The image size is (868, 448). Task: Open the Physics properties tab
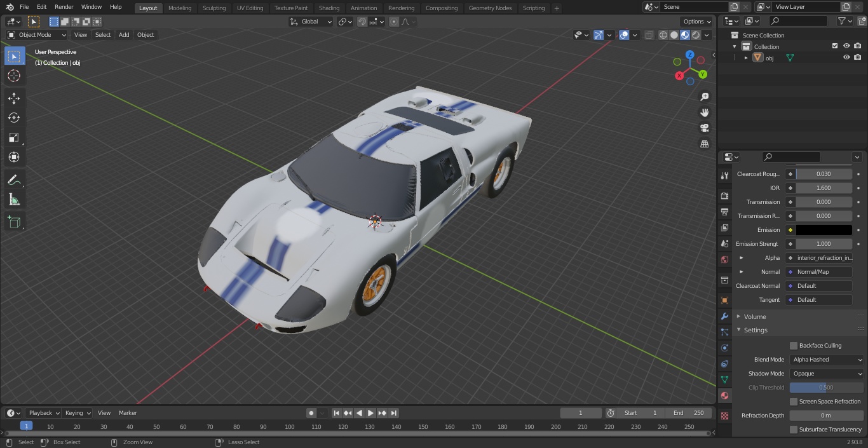tap(724, 348)
